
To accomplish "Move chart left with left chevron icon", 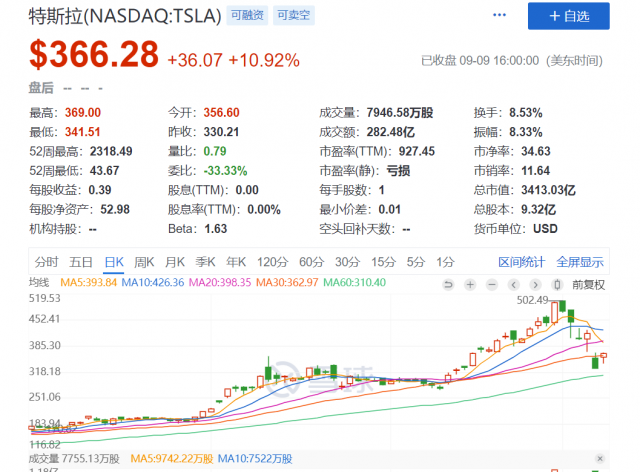I will [x=513, y=285].
